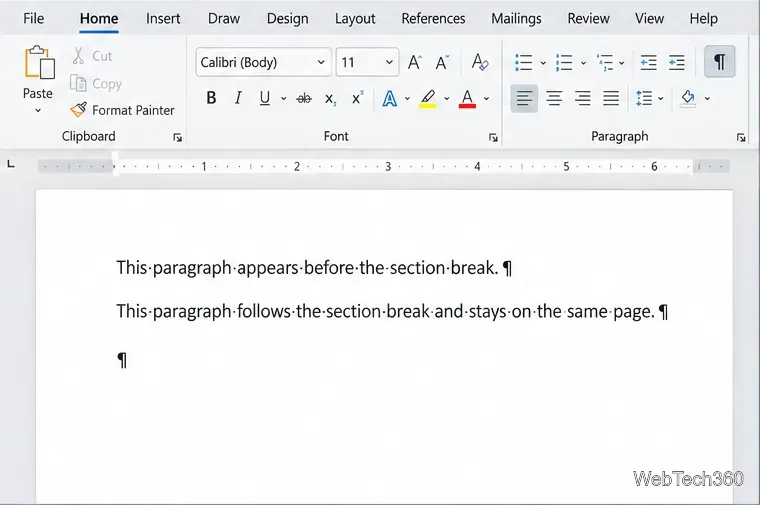
Task: Switch to the Insert tab
Action: (x=163, y=18)
